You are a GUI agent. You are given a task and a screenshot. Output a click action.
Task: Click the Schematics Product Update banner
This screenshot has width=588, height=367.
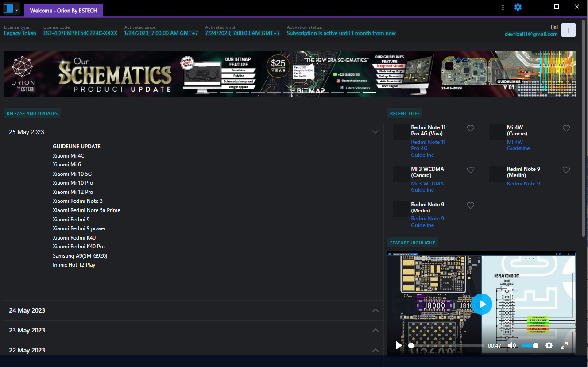point(290,74)
